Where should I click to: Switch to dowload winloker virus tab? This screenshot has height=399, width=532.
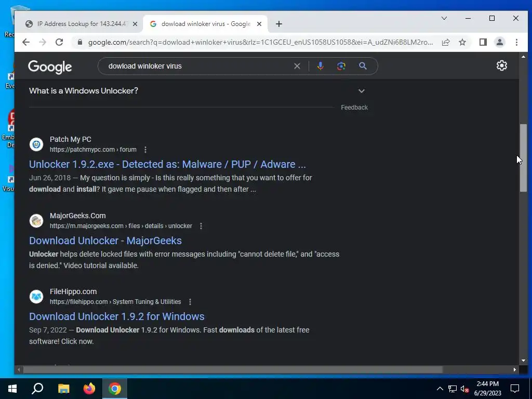(206, 24)
